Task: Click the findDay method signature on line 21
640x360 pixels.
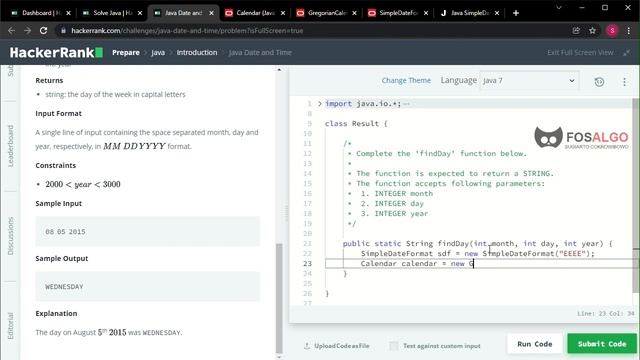Action: point(478,244)
